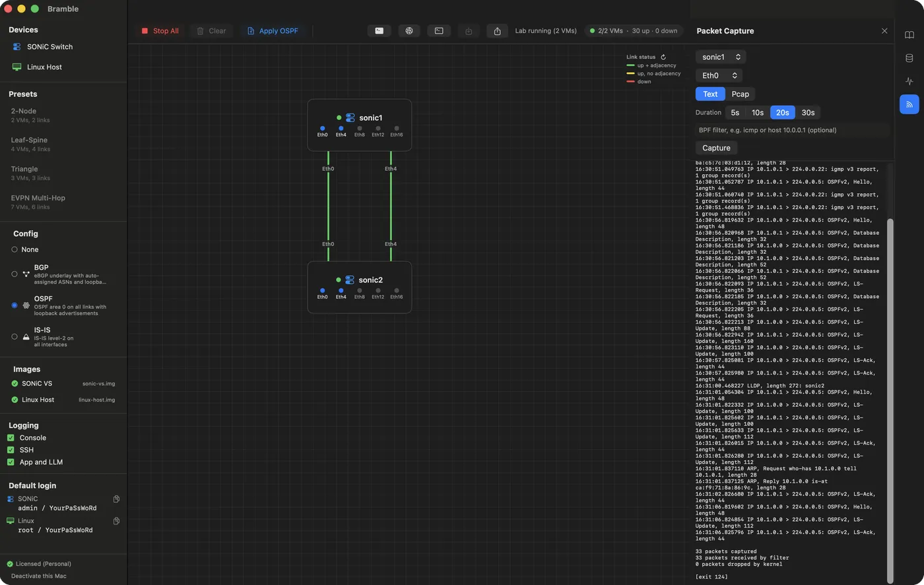This screenshot has height=585, width=924.
Task: Open the sonic1 device dropdown
Action: point(721,57)
